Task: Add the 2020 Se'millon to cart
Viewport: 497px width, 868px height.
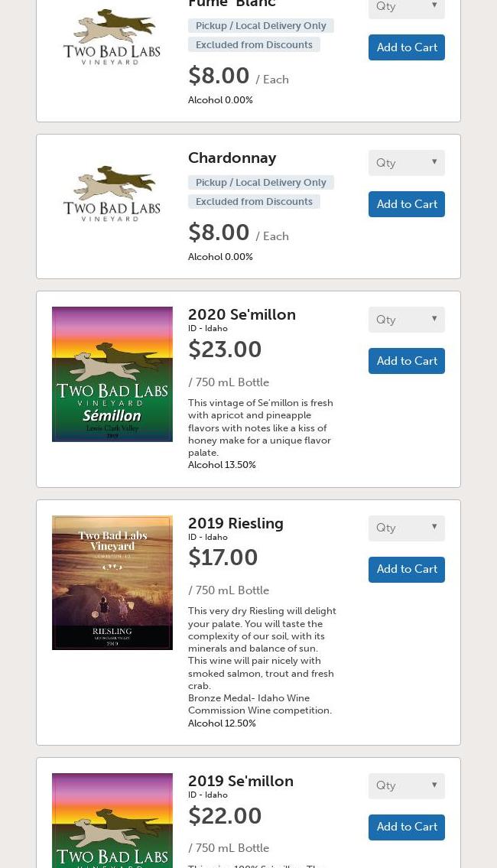Action: pos(407,361)
